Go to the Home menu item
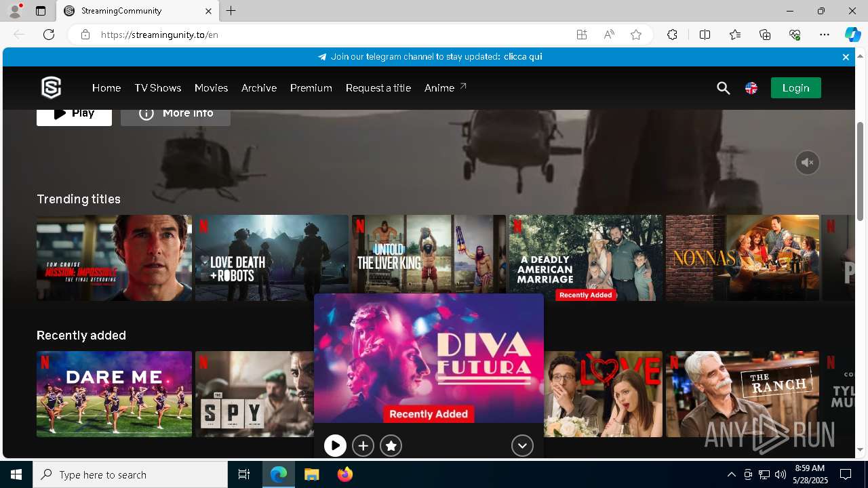The width and height of the screenshot is (868, 488). coord(106,88)
